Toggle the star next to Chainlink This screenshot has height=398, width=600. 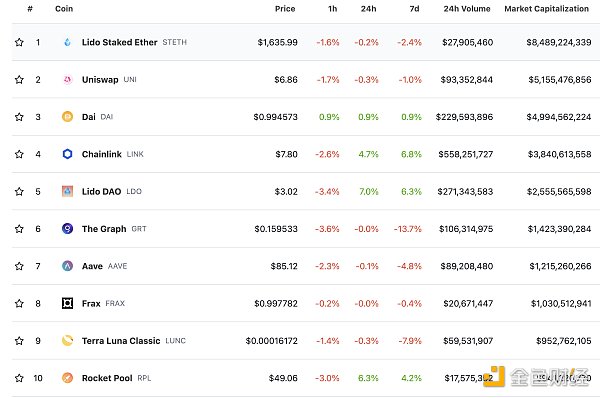point(19,154)
